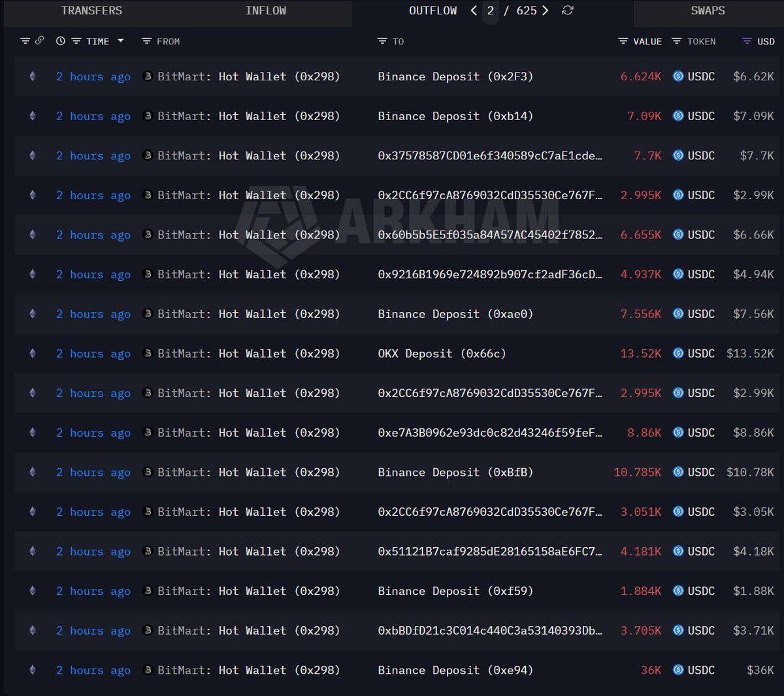Screen dimensions: 784x696
Task: Click USDC coin icon in the 4.181K row
Action: point(678,551)
